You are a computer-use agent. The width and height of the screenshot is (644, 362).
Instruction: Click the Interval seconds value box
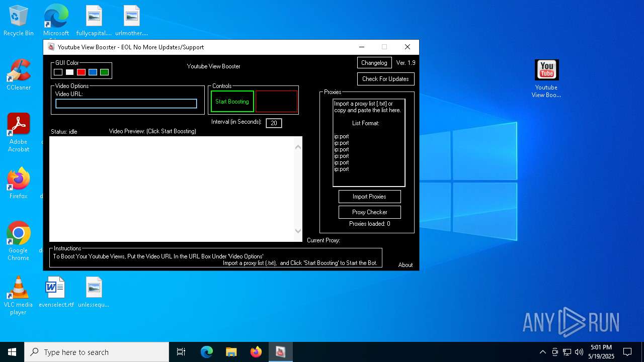[x=274, y=123]
